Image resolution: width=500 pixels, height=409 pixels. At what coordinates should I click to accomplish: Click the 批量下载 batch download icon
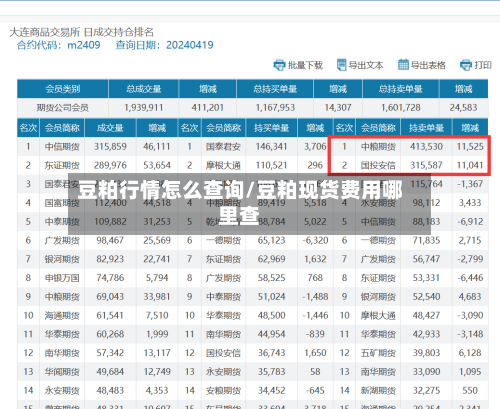pos(279,65)
